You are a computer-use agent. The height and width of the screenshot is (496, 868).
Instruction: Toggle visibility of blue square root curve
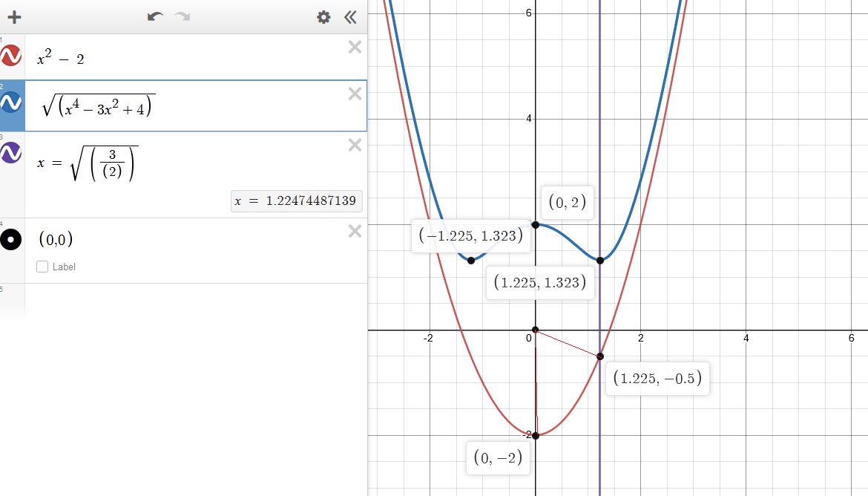11,105
